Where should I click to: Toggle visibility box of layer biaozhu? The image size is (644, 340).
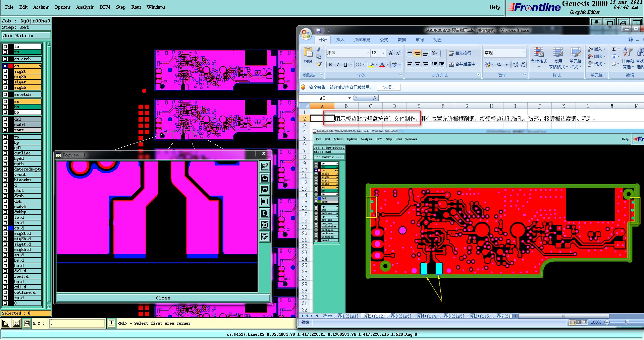point(5,180)
